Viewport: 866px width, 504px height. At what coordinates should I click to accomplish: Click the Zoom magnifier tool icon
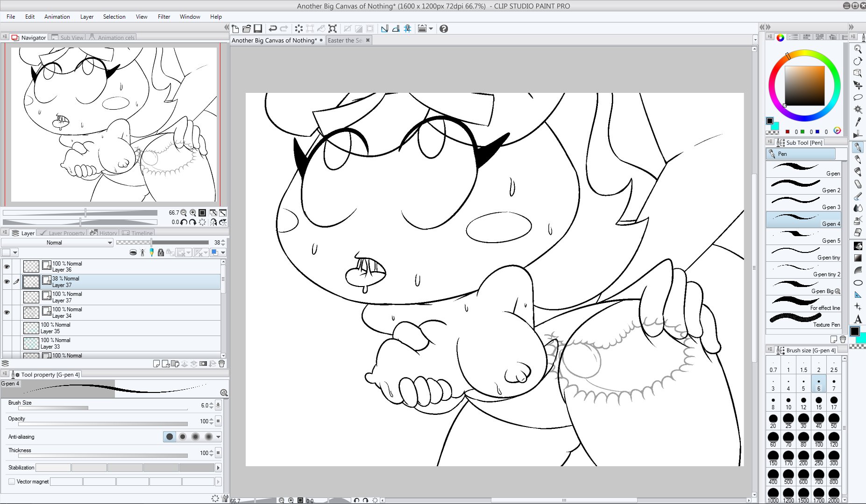pyautogui.click(x=858, y=49)
